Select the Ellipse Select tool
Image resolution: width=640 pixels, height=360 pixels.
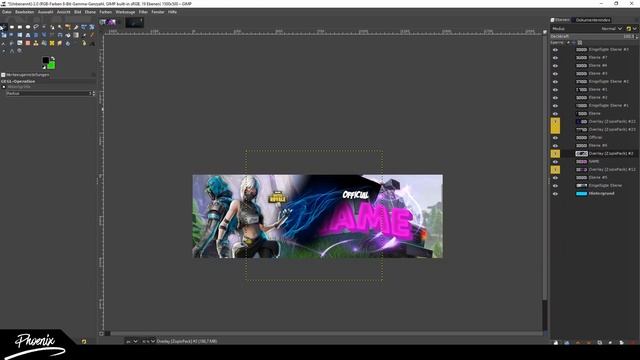28,27
